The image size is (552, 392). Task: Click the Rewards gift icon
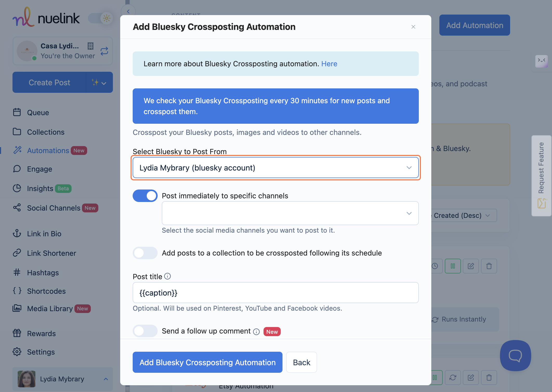(17, 333)
